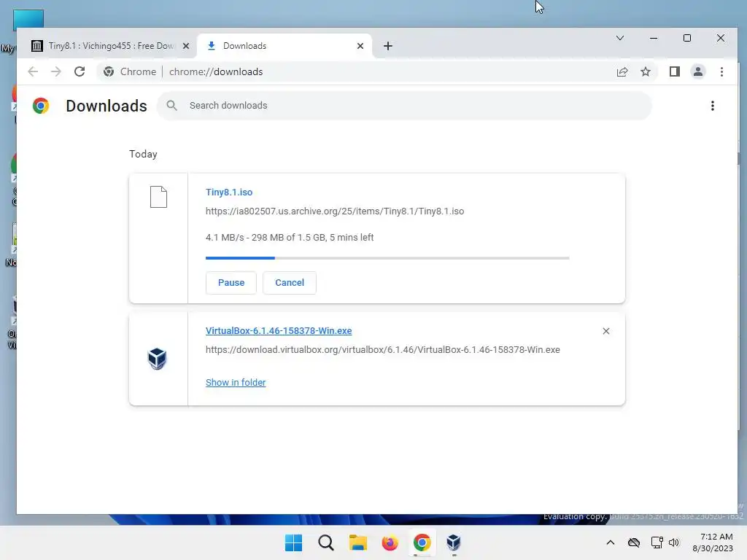Viewport: 747px width, 560px height.
Task: Click the Chrome site info chip
Action: click(x=130, y=72)
